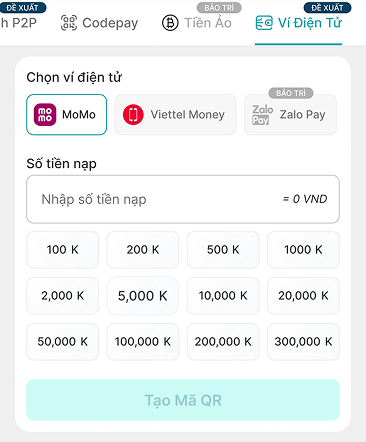Click the MoMo wallet logo icon
The height and width of the screenshot is (442, 366).
[45, 114]
